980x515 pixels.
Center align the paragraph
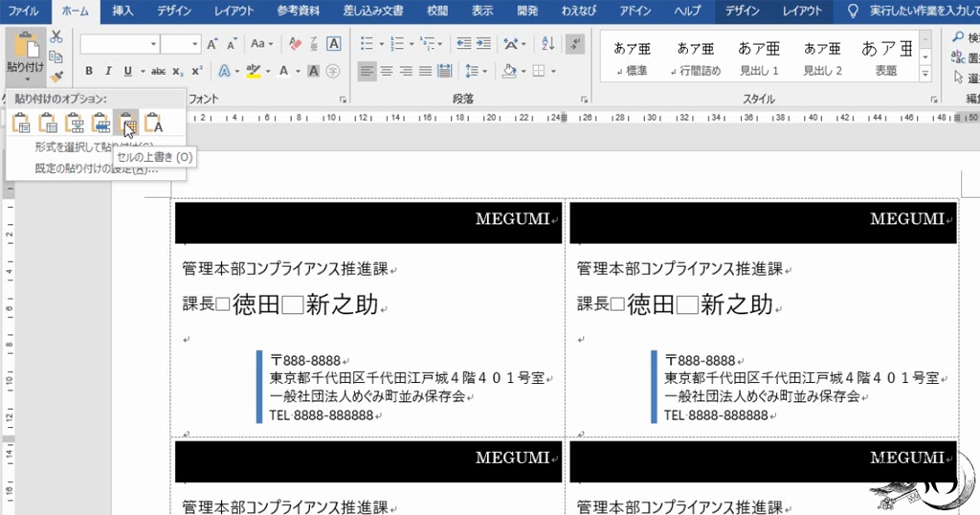tap(387, 71)
